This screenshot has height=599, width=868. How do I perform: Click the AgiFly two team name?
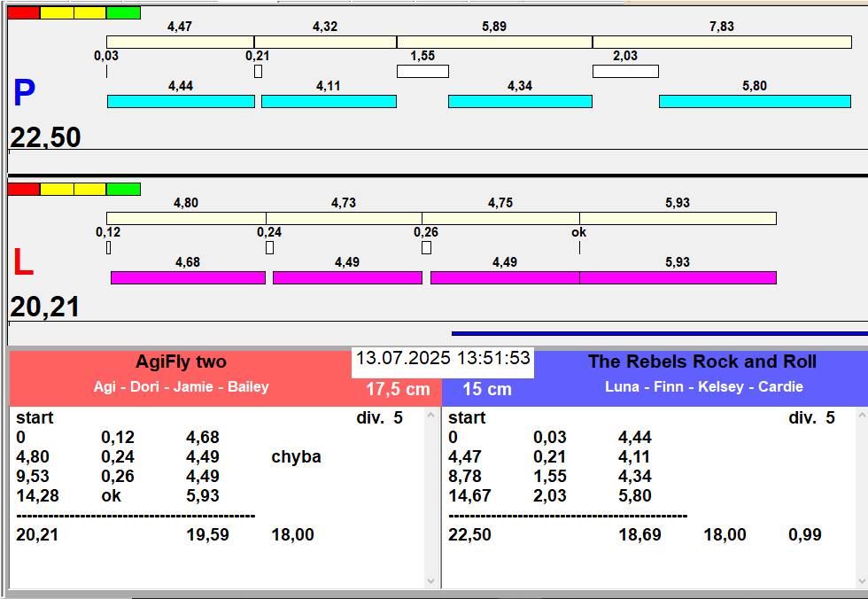coord(181,362)
